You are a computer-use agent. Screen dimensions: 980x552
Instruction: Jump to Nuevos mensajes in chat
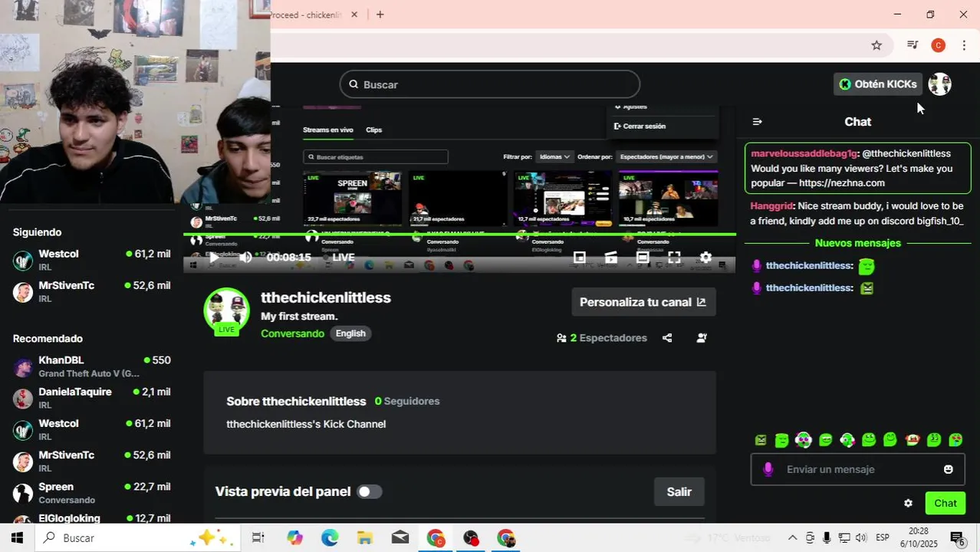857,243
